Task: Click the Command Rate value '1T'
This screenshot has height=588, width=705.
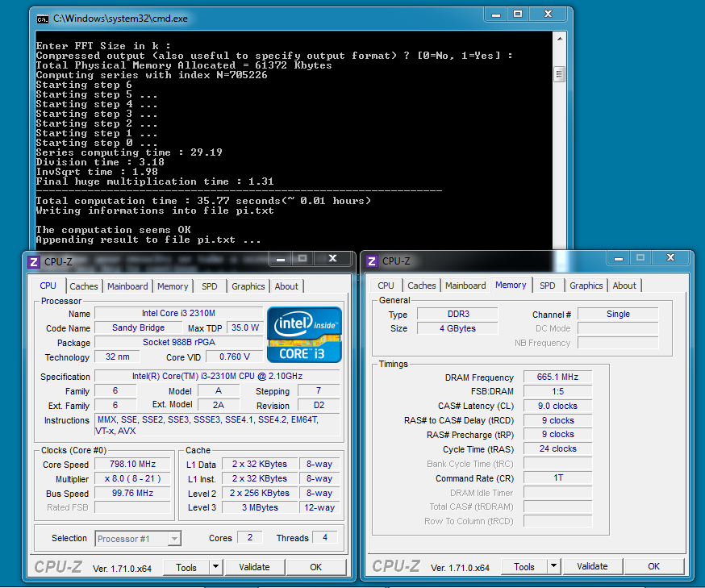Action: coord(558,477)
